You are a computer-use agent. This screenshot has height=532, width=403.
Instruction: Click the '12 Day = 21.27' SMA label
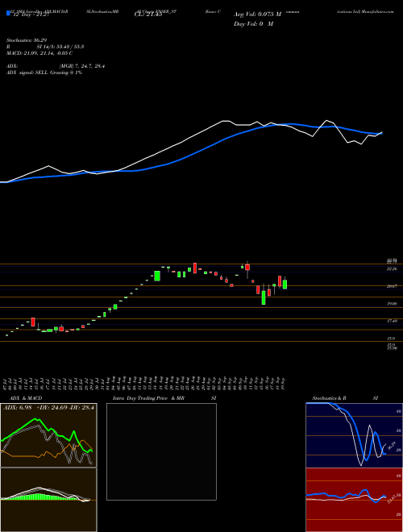tap(30, 15)
